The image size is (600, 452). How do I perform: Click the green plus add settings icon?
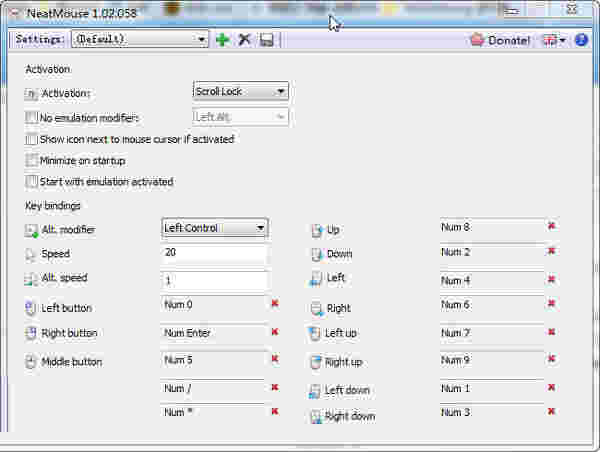coord(222,40)
